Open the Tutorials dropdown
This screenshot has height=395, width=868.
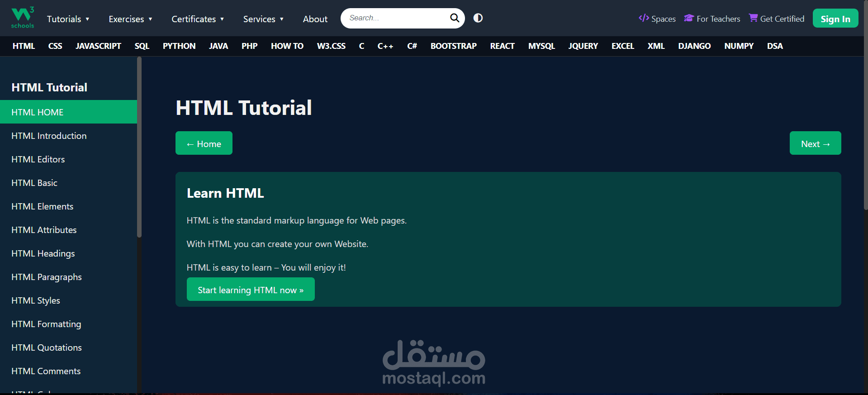pyautogui.click(x=68, y=19)
